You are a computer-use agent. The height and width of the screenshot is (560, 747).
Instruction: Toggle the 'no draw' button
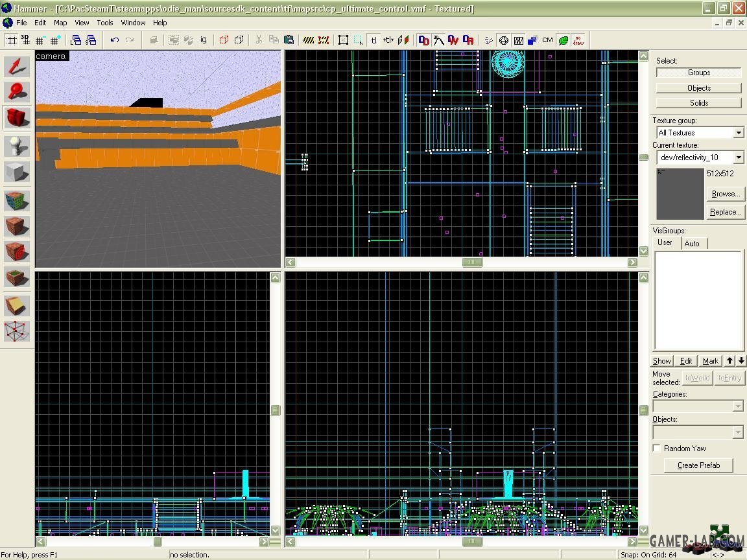(578, 40)
